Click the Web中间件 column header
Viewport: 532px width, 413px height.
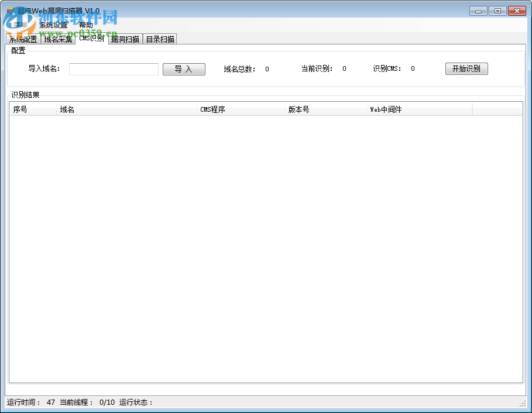tap(420, 109)
